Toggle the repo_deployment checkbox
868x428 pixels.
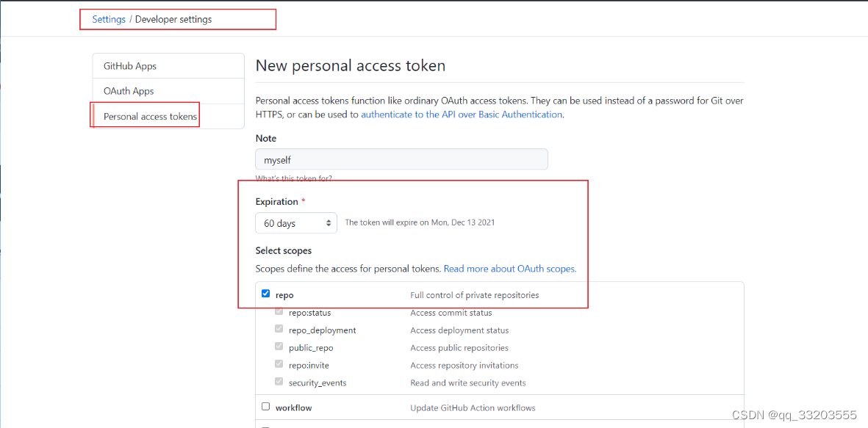coord(279,329)
